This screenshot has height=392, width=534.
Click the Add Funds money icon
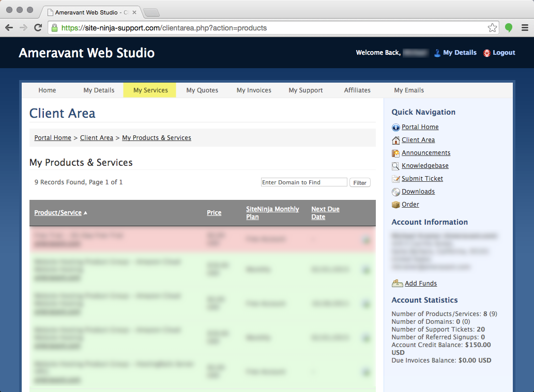pyautogui.click(x=397, y=283)
